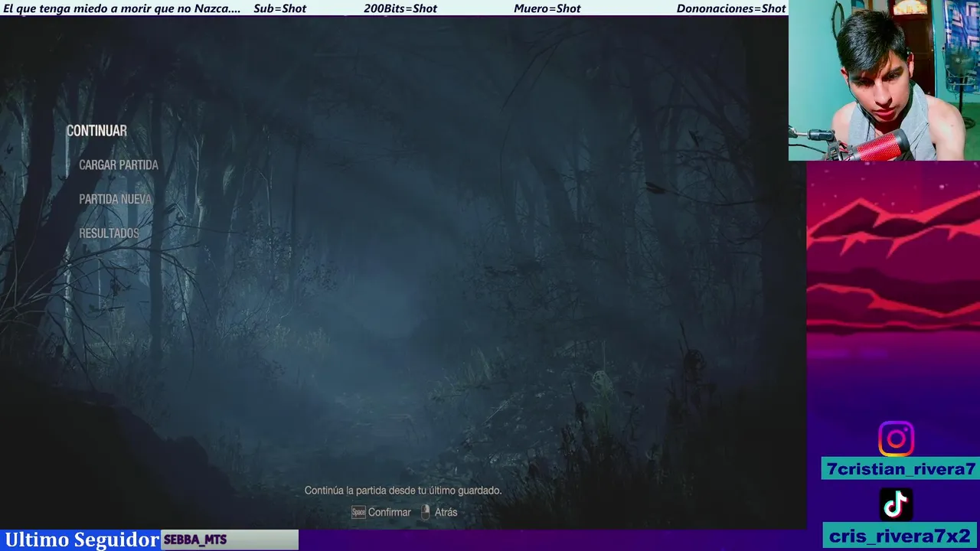980x551 pixels.
Task: Click the TikTok logo icon
Action: click(x=896, y=504)
